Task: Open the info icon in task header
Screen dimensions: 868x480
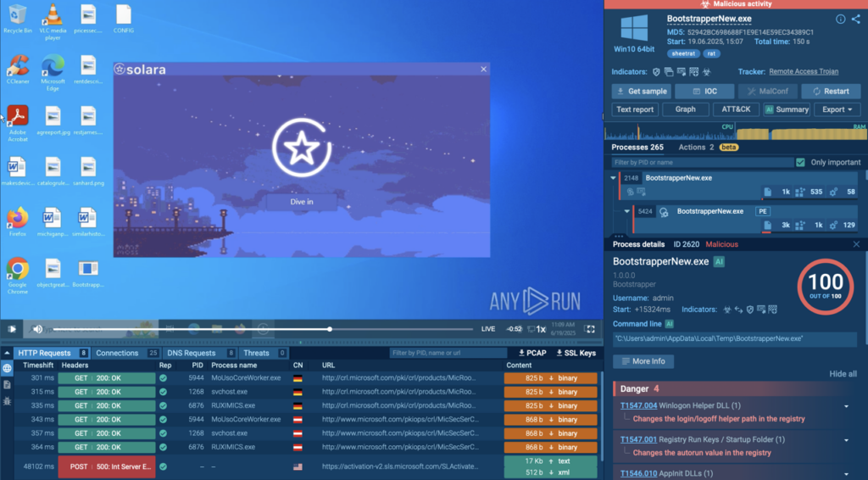Action: click(840, 19)
